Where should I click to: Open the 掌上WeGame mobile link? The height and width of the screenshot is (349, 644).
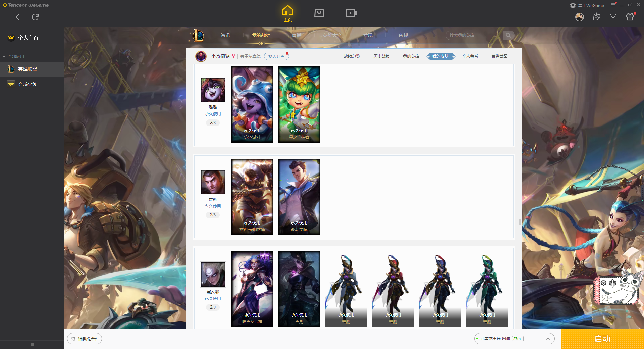tap(587, 5)
